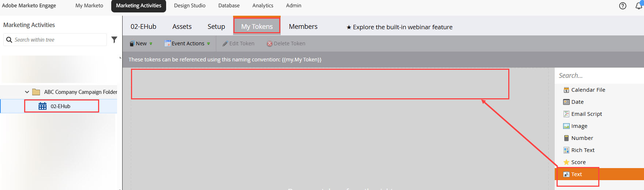Click the Email Script token label
This screenshot has width=644, height=190.
click(x=587, y=114)
